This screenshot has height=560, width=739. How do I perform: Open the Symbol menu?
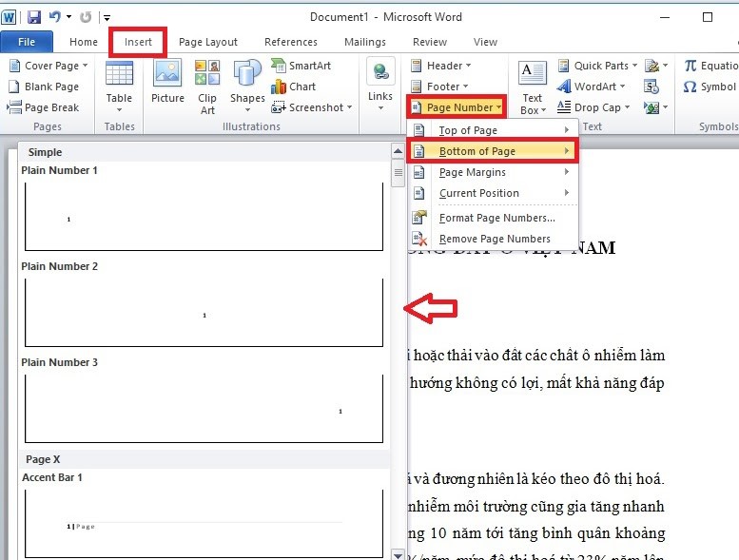[710, 87]
